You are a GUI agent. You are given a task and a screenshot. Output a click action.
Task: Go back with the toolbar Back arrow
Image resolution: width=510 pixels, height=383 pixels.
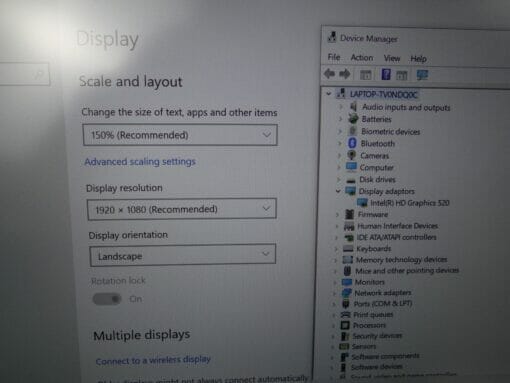coord(329,74)
